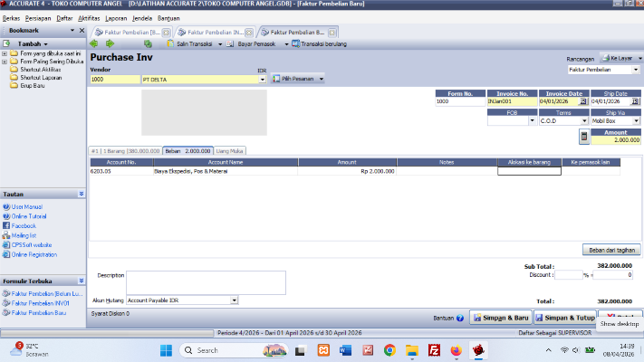
Task: Click Salin Transaksi toolbar button
Action: tap(189, 44)
